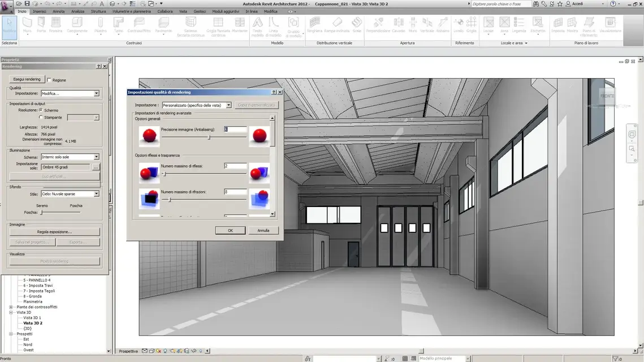Select the Griglia facciata continua tool
The height and width of the screenshot is (362, 644).
218,27
